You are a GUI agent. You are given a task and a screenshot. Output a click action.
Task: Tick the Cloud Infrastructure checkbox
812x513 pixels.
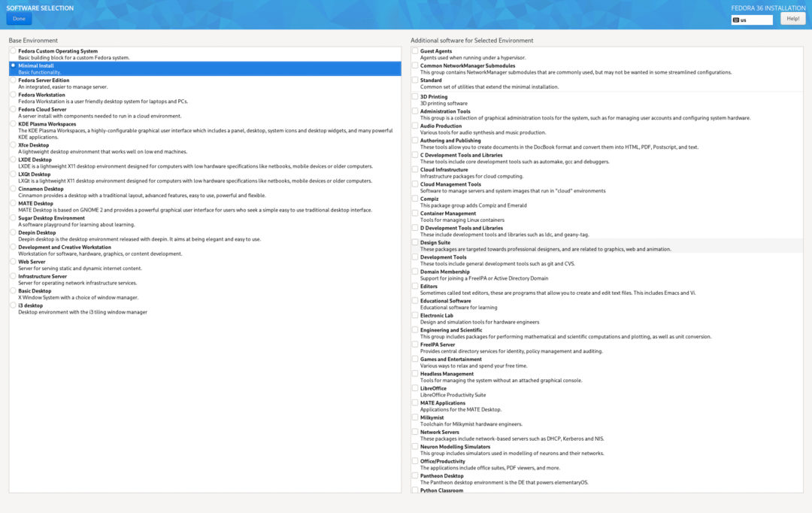415,169
